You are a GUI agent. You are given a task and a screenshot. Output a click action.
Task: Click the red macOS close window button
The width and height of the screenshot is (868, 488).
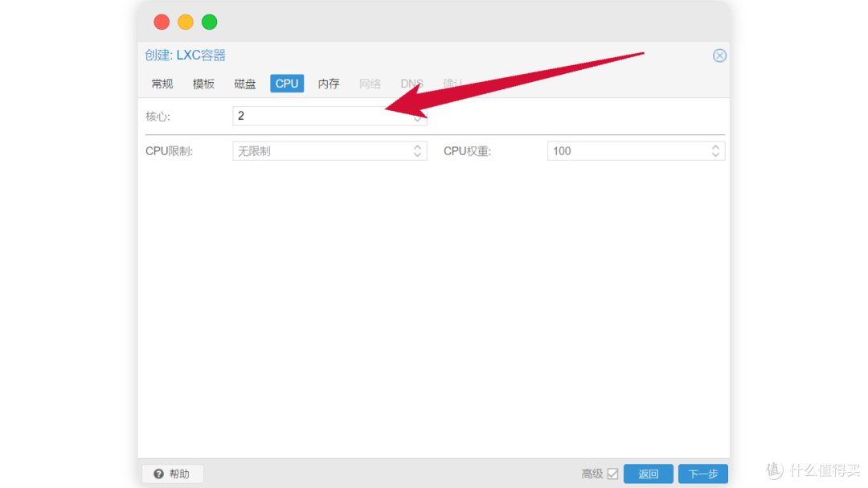(162, 23)
